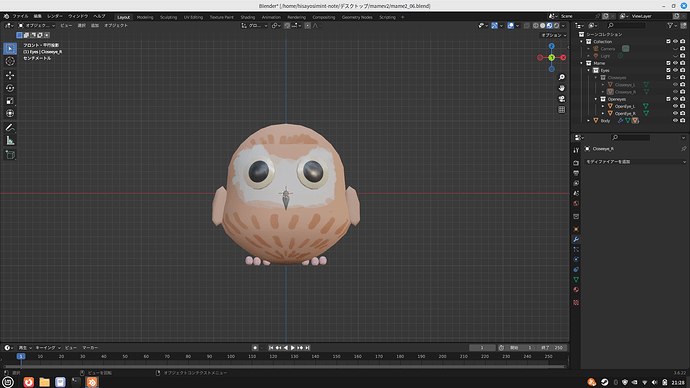The image size is (690, 388).
Task: Add a new workspace with plus button
Action: (x=402, y=17)
